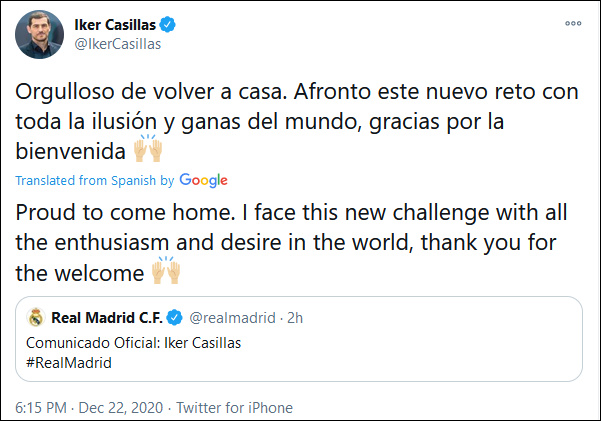This screenshot has width=601, height=421.
Task: Open the tweet's more options menu
Action: pos(571,23)
